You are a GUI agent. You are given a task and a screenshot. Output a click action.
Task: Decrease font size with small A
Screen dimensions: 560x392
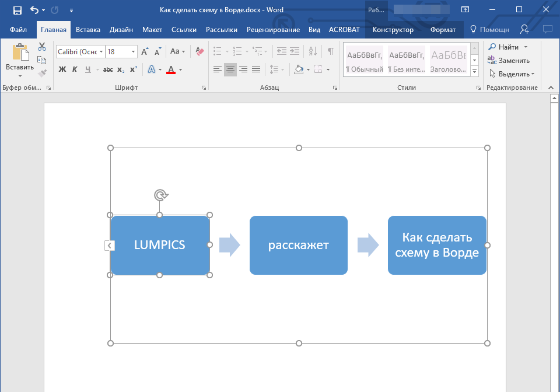point(158,52)
